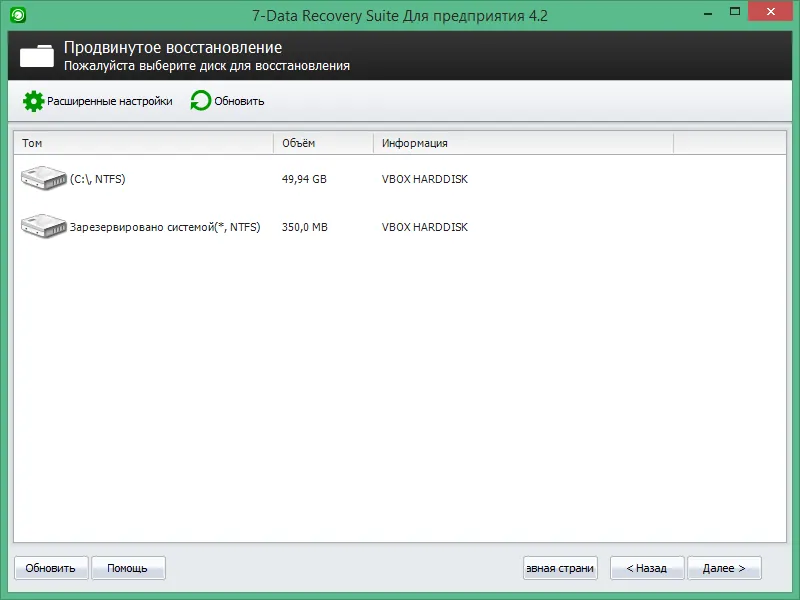Open the green gear advanced settings icon
Screen dimensions: 800x600
click(34, 101)
